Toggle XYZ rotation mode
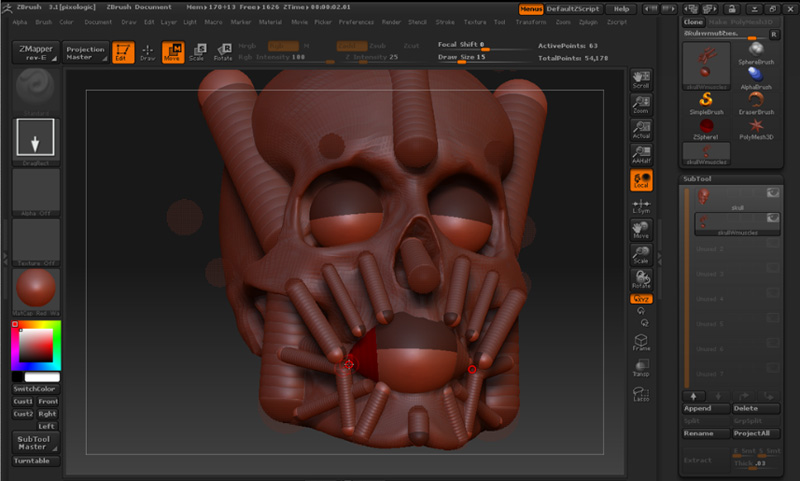800x481 pixels. point(641,299)
